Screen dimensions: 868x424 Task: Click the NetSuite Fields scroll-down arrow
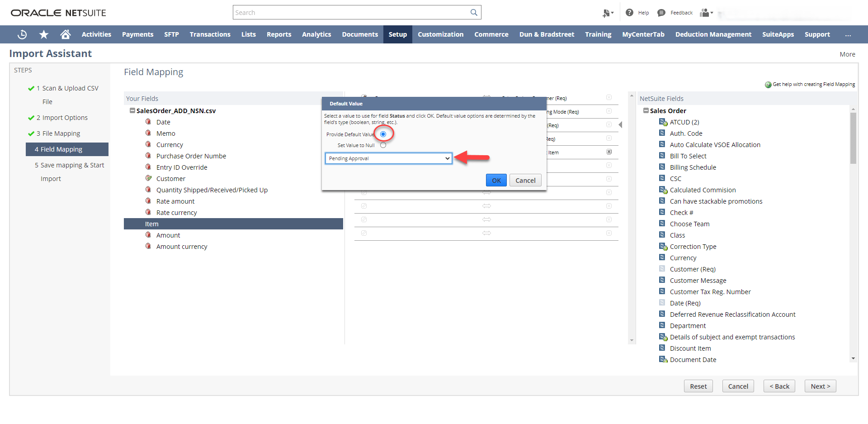click(x=853, y=358)
